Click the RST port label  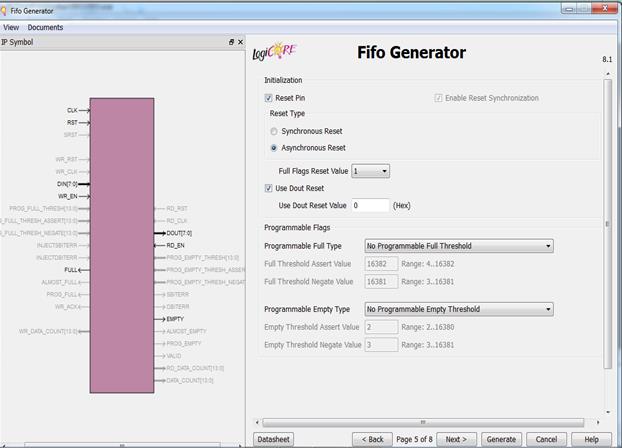pos(72,123)
